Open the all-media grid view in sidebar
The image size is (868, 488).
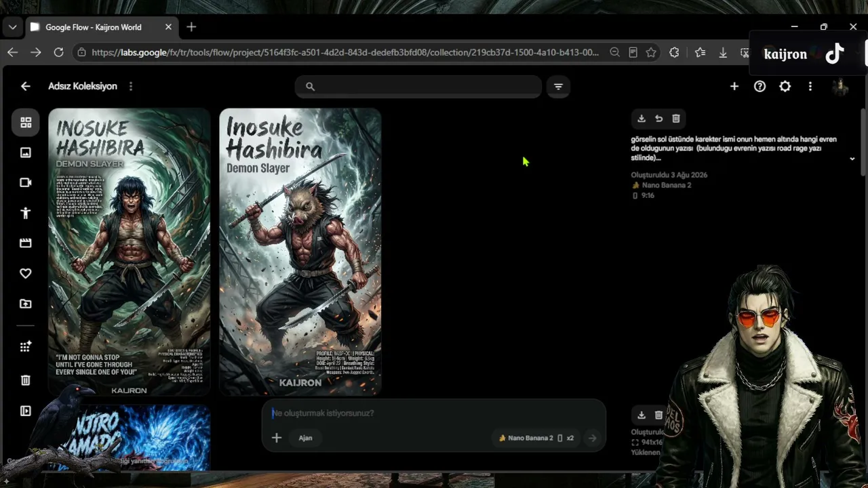pyautogui.click(x=26, y=123)
